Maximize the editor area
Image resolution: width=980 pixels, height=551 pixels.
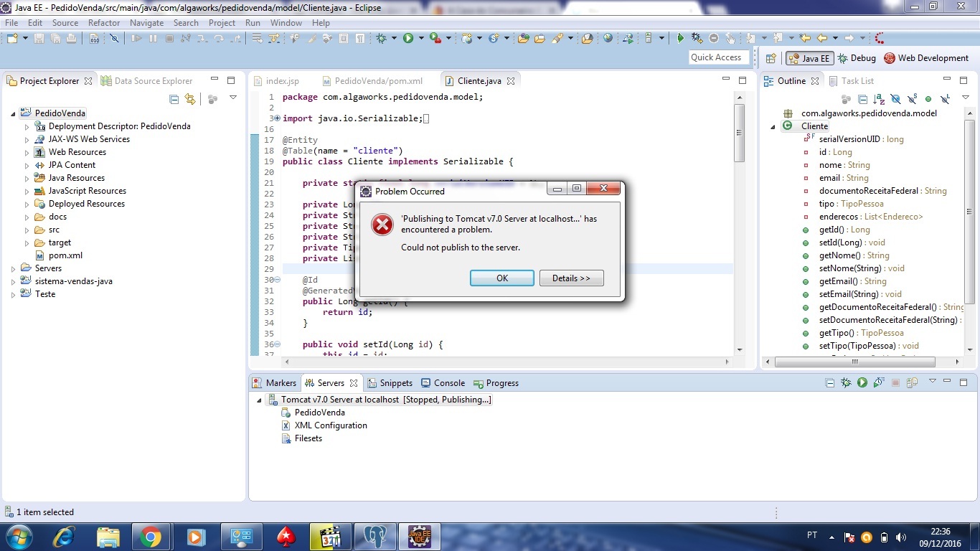[x=743, y=80]
